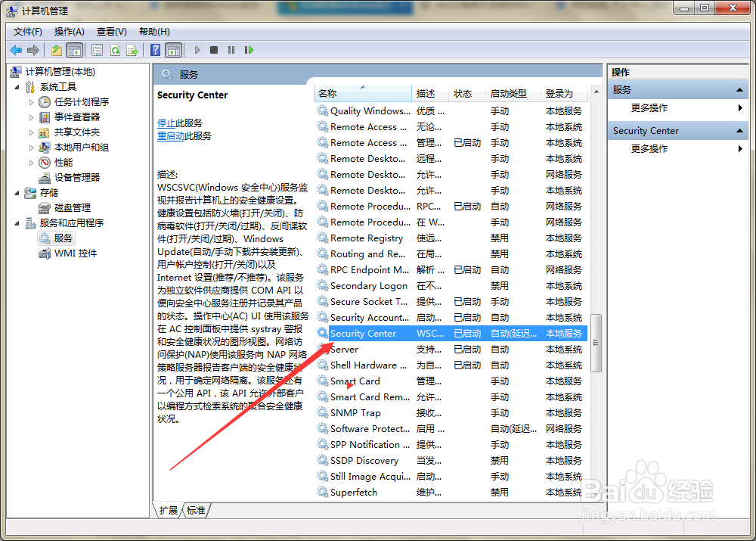Click the Restart service icon
This screenshot has width=756, height=541.
pyautogui.click(x=249, y=50)
